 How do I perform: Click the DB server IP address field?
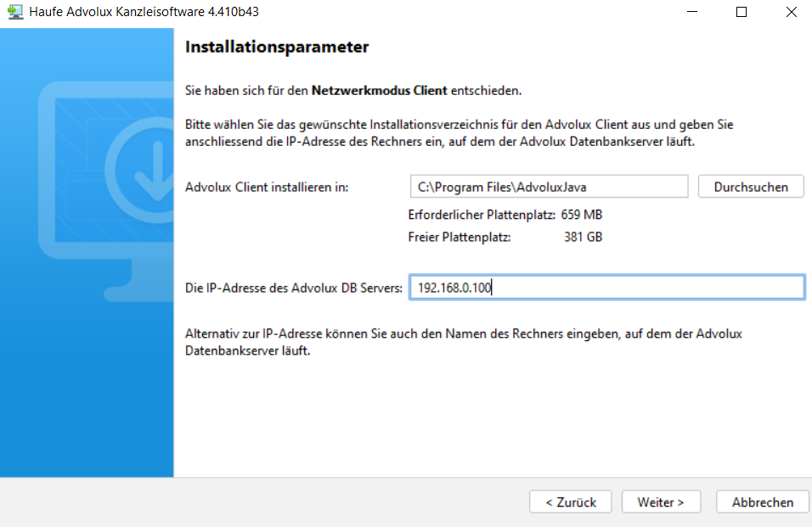click(x=607, y=288)
